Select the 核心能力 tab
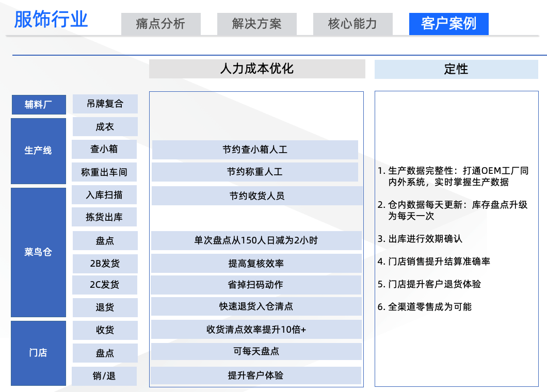This screenshot has width=547, height=392. click(x=353, y=23)
